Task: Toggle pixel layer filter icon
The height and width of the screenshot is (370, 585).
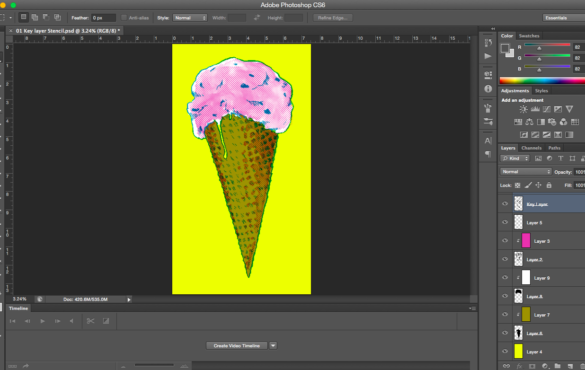Action: point(538,159)
